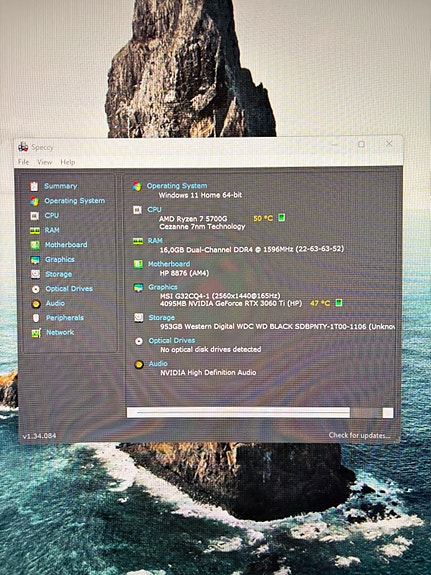This screenshot has width=431, height=575.
Task: Click the green CPU temperature indicator icon
Action: tap(281, 217)
